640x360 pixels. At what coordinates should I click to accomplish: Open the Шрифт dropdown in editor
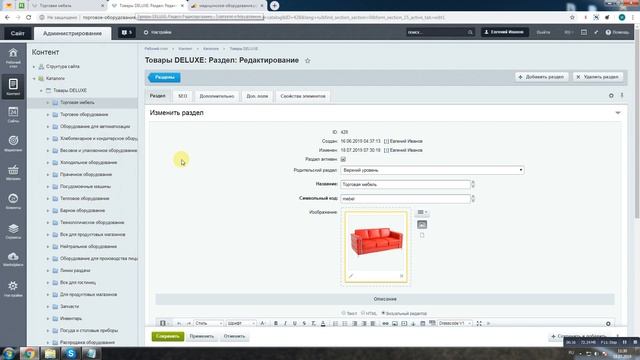(241, 323)
